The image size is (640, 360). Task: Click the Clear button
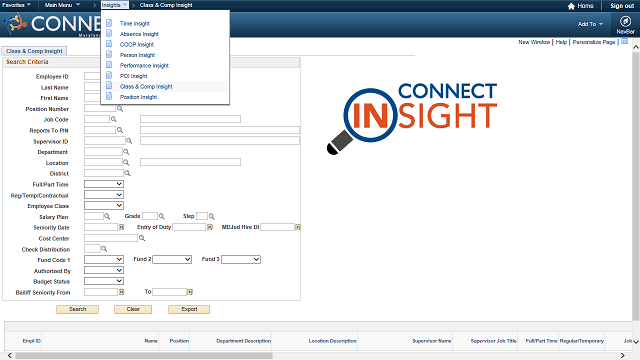(x=133, y=309)
